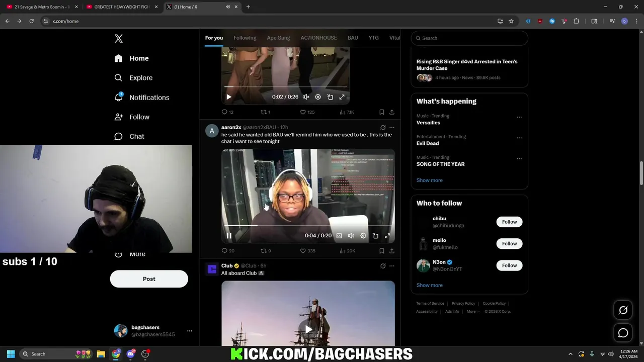This screenshot has width=644, height=362.
Task: Open more options on Club post
Action: 392,266
